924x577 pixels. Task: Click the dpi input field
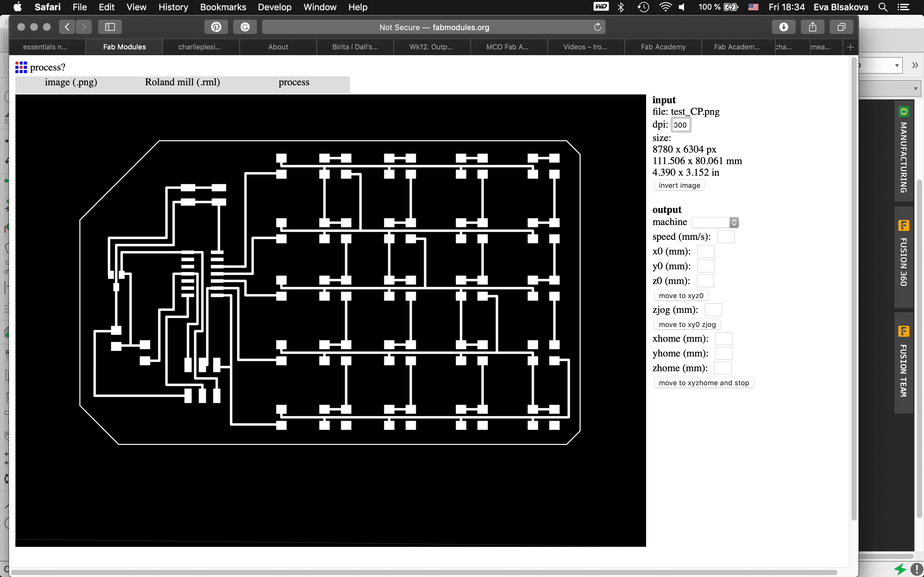tap(681, 125)
